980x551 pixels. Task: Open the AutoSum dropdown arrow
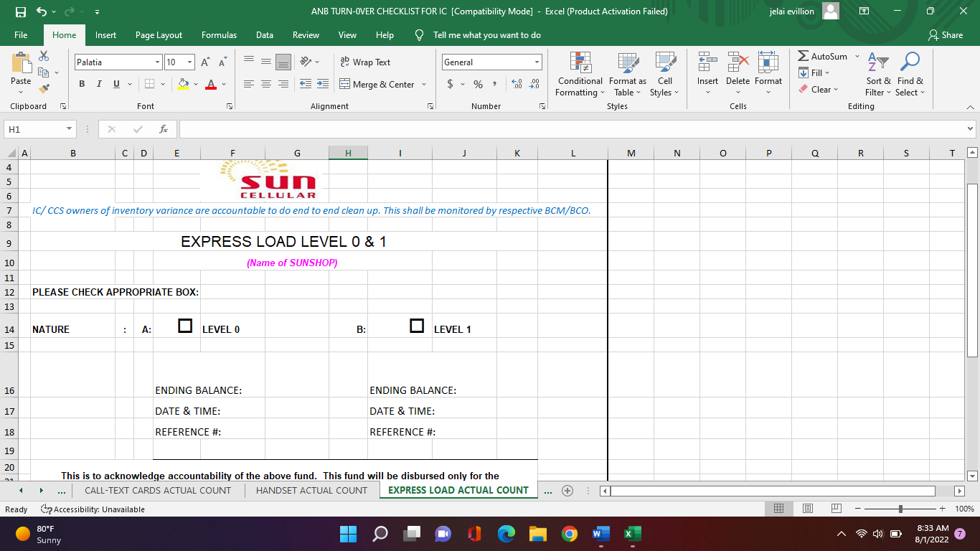tap(857, 56)
